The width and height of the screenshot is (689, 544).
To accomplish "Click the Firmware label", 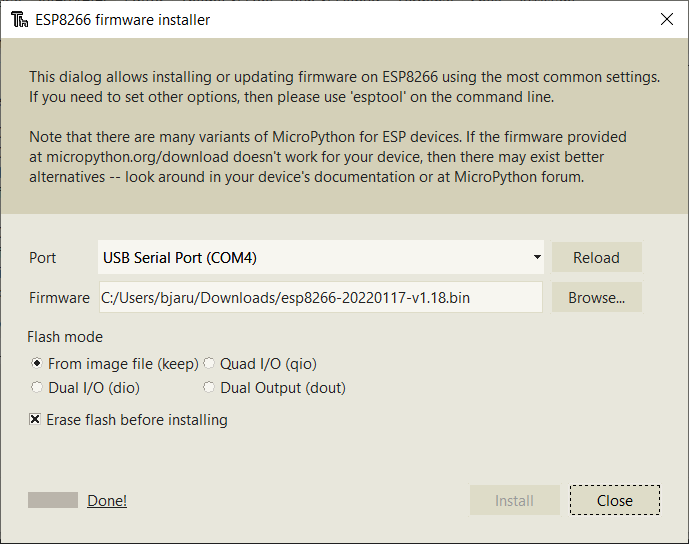I will pos(60,297).
